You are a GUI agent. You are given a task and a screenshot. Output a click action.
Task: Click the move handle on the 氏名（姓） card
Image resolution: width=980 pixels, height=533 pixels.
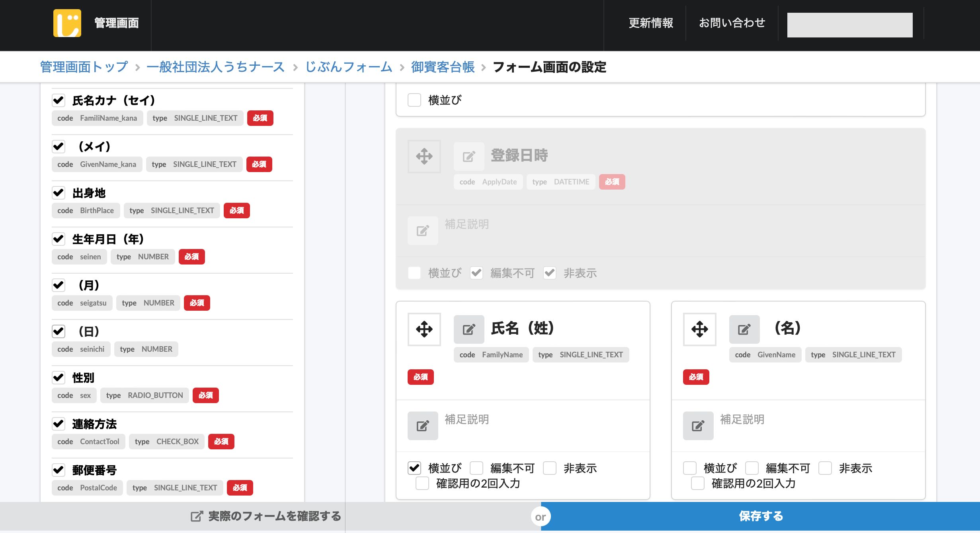424,329
